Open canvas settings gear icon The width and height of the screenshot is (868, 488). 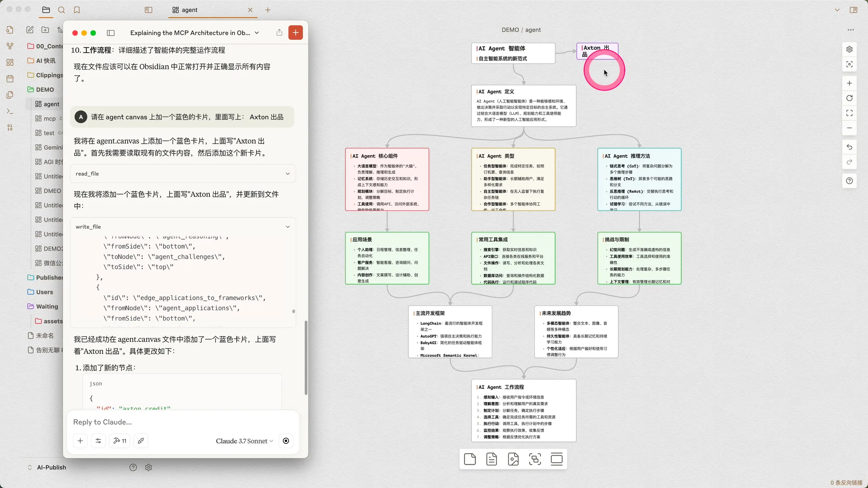pyautogui.click(x=849, y=50)
